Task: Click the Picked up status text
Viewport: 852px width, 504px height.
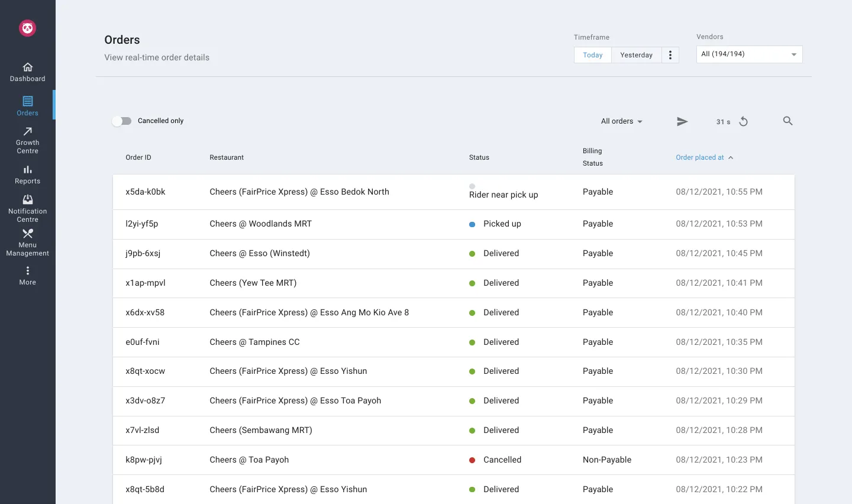Action: point(502,224)
